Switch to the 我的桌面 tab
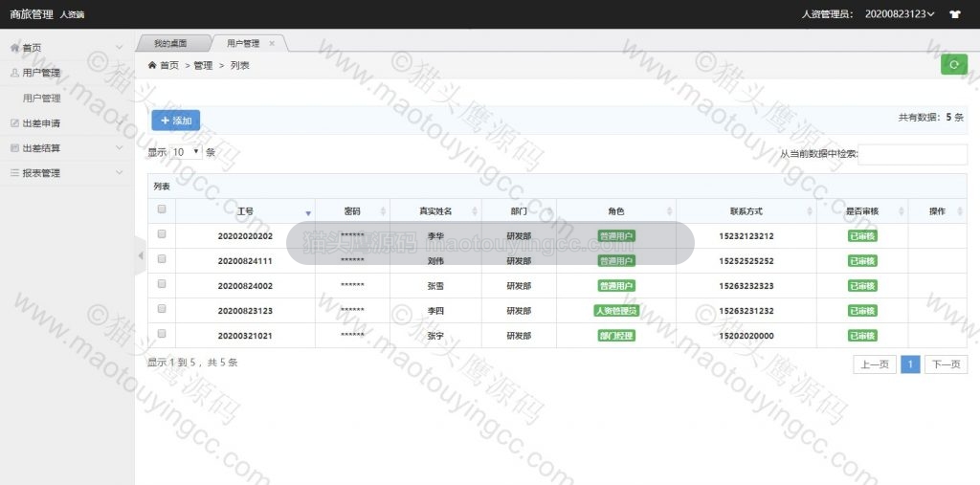Image resolution: width=980 pixels, height=485 pixels. 170,44
